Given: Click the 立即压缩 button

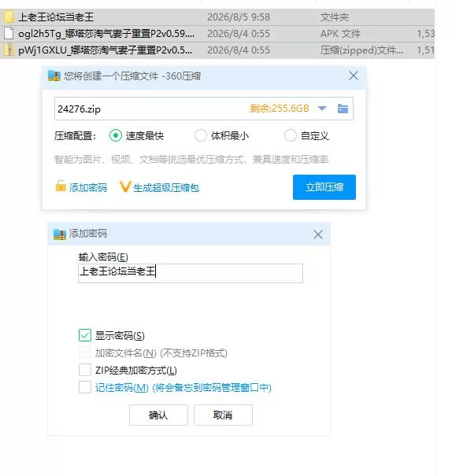Looking at the screenshot, I should [324, 187].
